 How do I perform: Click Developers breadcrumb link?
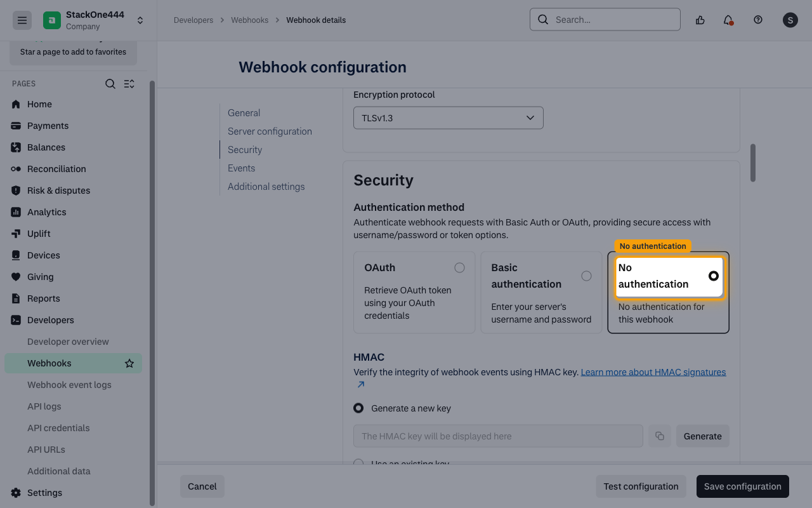click(x=193, y=20)
